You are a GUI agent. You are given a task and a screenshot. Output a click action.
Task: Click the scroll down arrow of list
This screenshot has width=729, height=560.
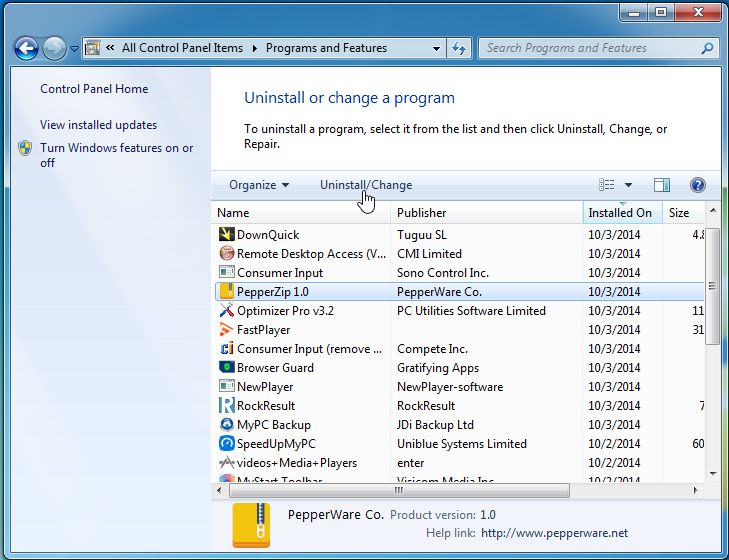click(x=712, y=473)
